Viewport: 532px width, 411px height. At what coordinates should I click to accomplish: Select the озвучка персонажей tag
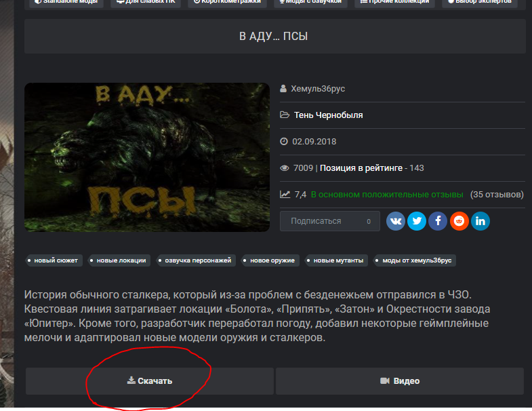tap(196, 260)
